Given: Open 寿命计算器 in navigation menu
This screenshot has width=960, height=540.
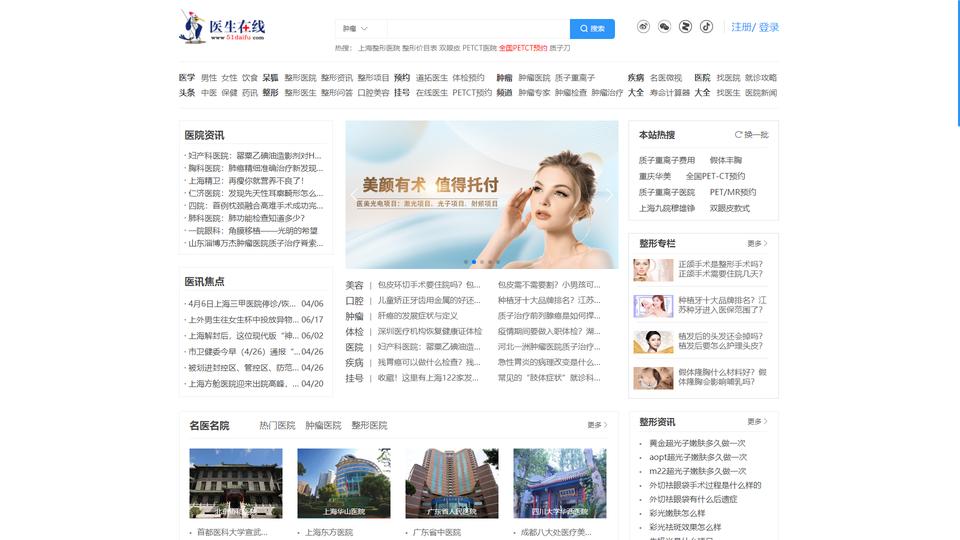Looking at the screenshot, I should coord(669,92).
